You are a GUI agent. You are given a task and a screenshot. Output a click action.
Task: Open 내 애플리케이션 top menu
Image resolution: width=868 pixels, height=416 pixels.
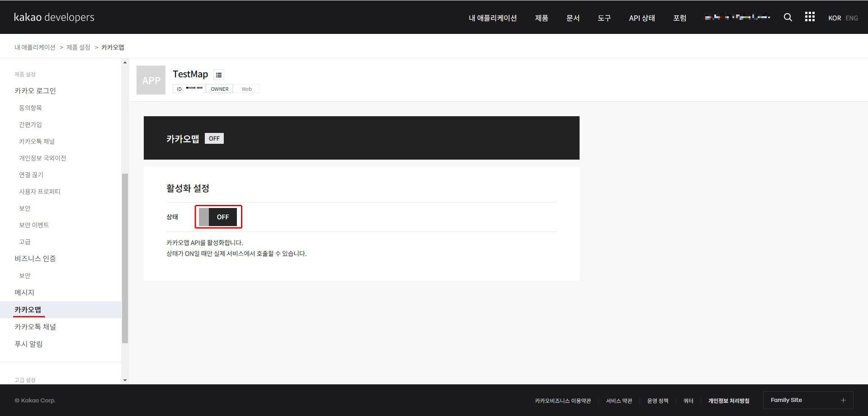pyautogui.click(x=492, y=18)
